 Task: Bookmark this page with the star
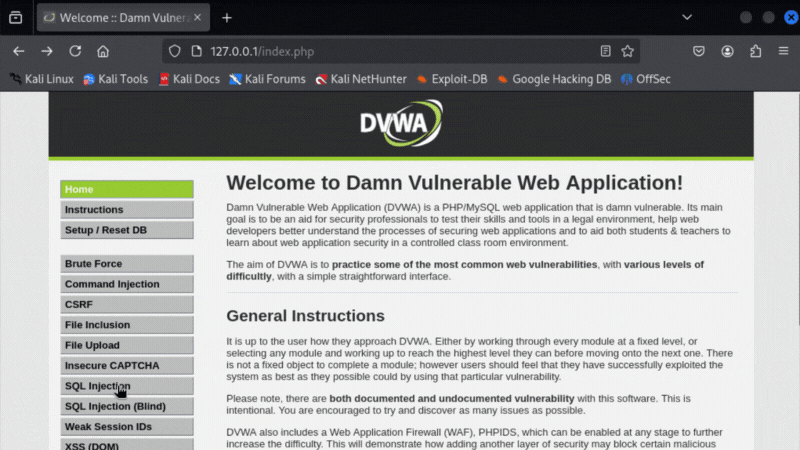[x=628, y=51]
